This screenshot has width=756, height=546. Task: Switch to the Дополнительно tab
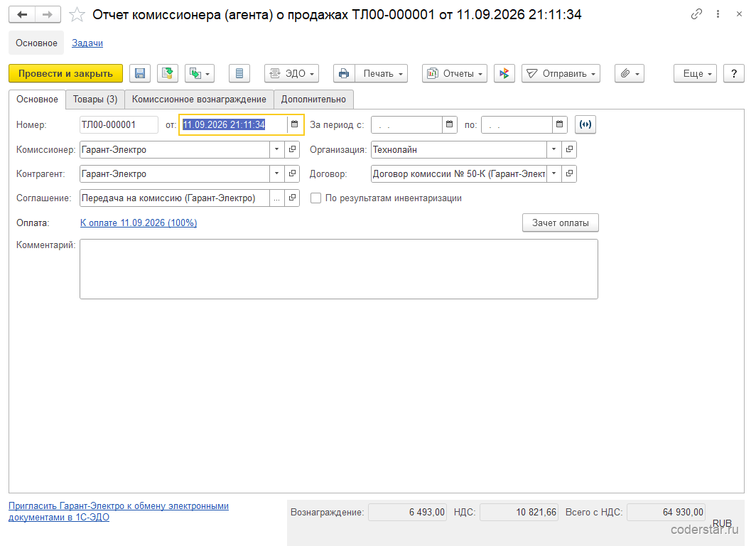(313, 100)
